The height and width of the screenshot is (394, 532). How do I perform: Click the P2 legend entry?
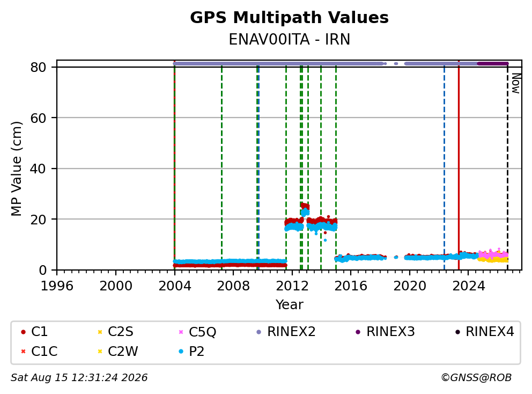(x=191, y=352)
